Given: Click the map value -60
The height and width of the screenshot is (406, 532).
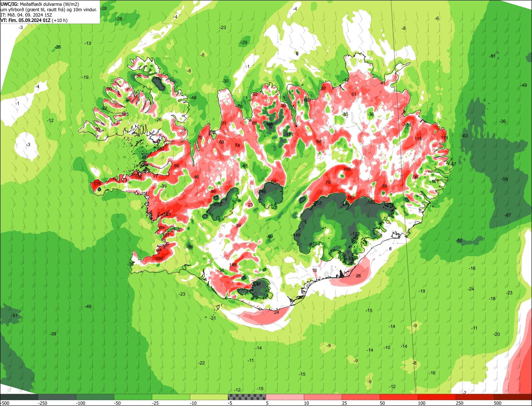Looking at the screenshot, I should [x=270, y=236].
